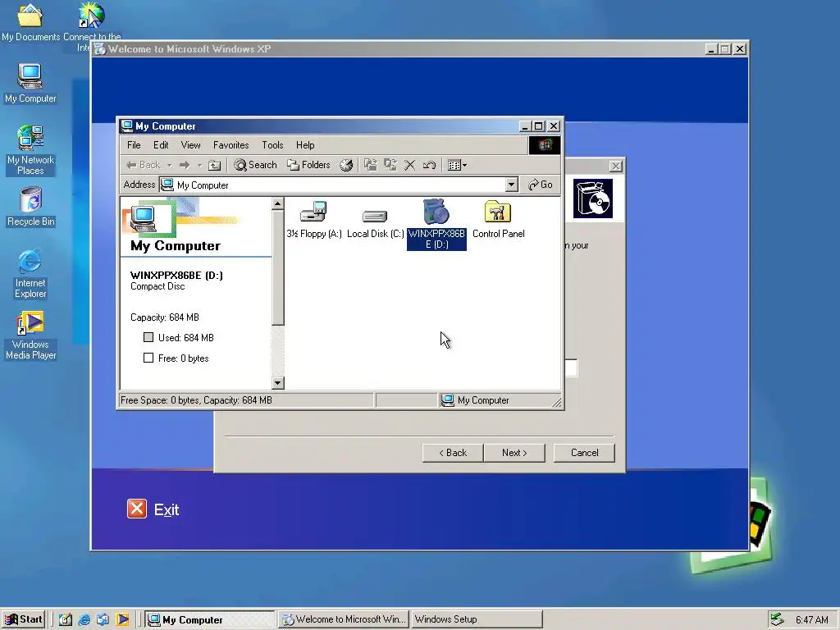Open the Edit menu
The height and width of the screenshot is (630, 840).
[161, 145]
